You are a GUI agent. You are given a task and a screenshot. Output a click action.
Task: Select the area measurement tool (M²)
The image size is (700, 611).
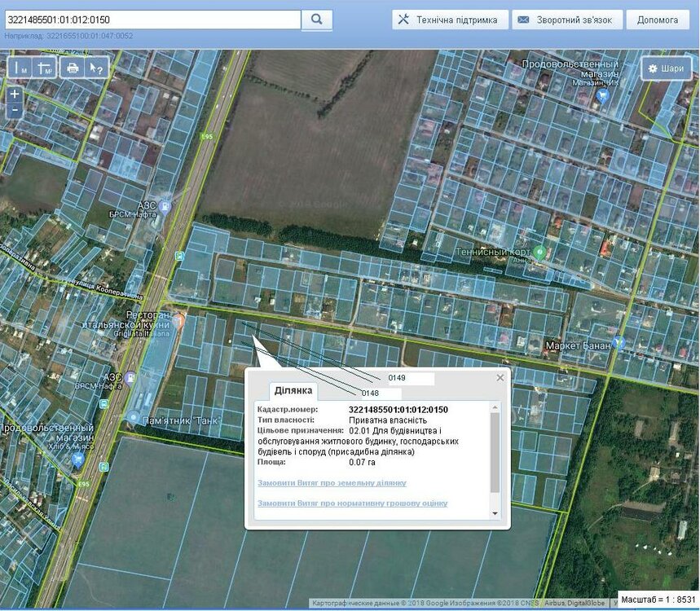coord(43,67)
